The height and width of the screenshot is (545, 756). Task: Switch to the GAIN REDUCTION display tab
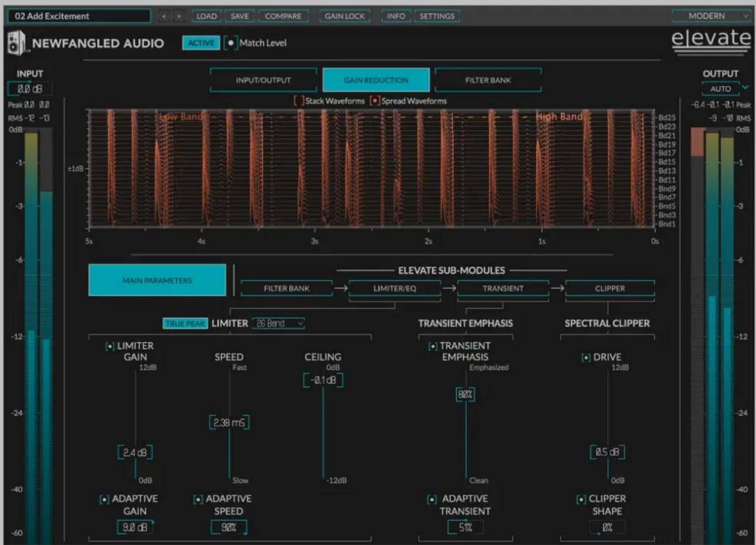(376, 80)
